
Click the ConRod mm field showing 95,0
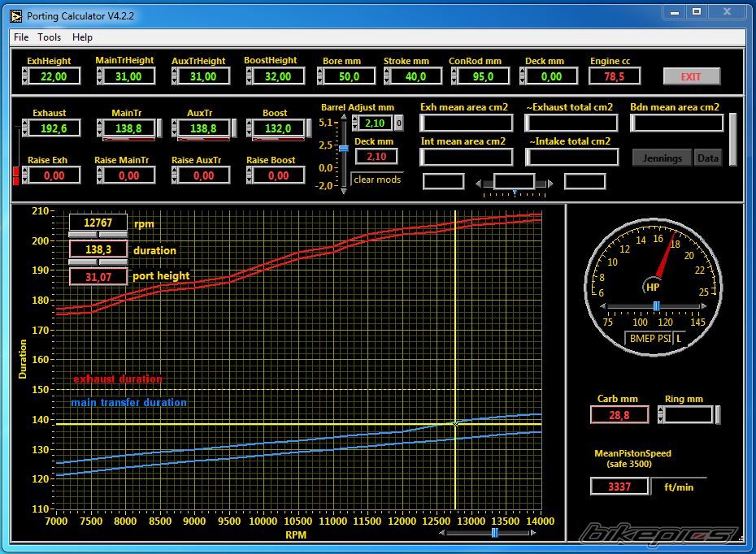pos(483,76)
